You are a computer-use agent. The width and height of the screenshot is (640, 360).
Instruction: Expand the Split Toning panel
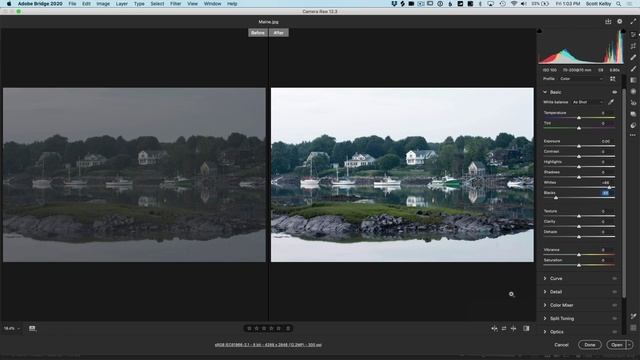[x=545, y=318]
